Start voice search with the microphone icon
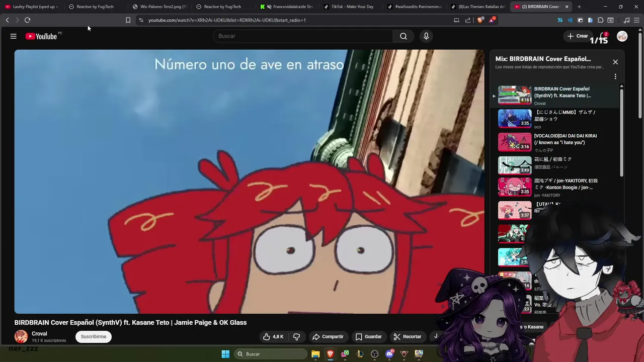The height and width of the screenshot is (362, 644). coord(426,36)
